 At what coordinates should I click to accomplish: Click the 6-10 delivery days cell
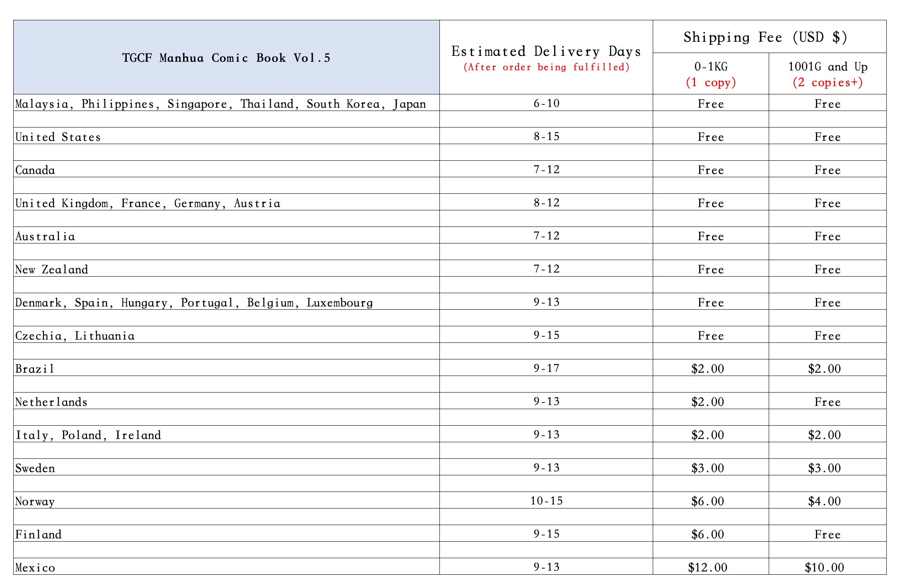pos(546,103)
